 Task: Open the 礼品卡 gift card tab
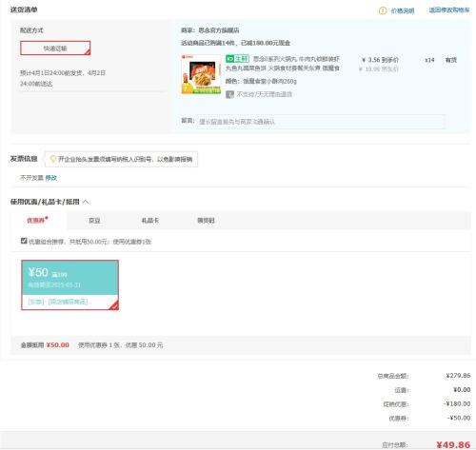point(150,220)
